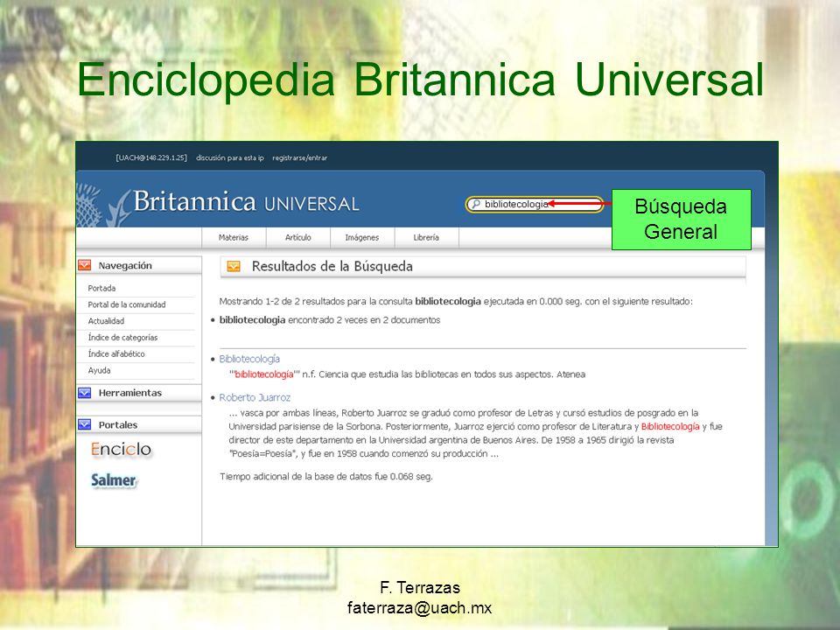Click the Britannica Universal logo
The image size is (840, 630).
(247, 202)
